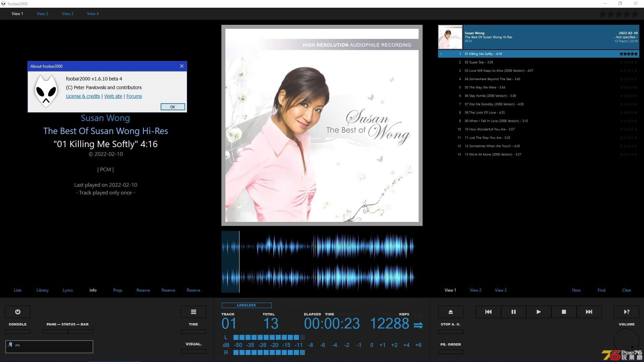Click OK in the About dialog

(173, 107)
